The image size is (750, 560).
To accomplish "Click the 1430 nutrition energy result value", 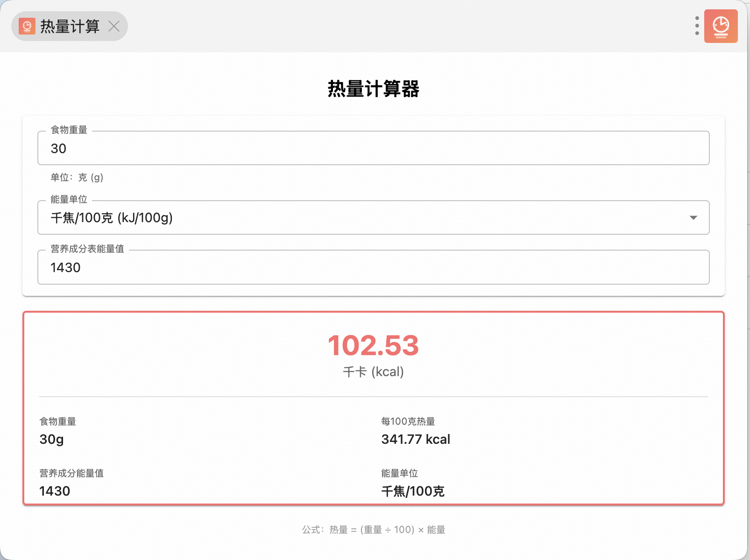I will tap(55, 491).
